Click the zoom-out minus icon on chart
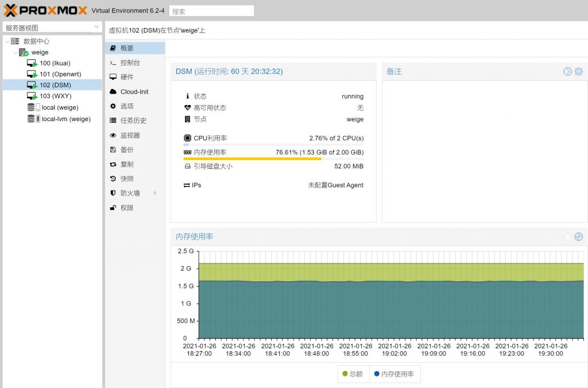This screenshot has width=588, height=388. pos(567,236)
